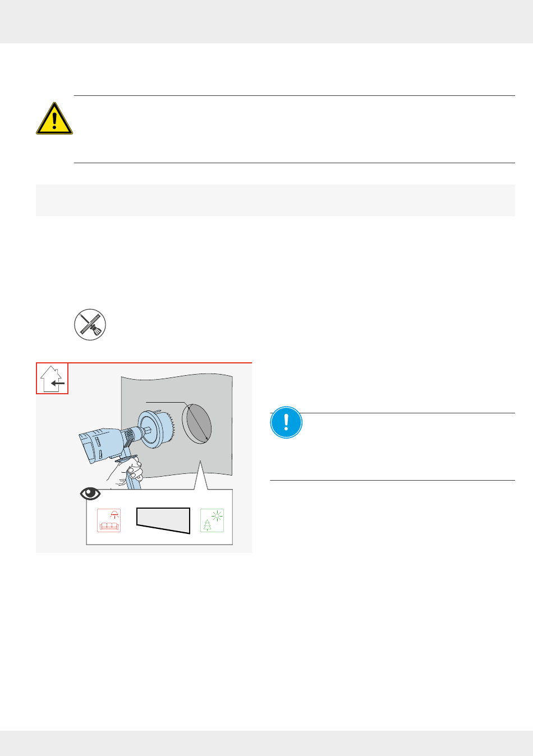Toggle the eye icon above the callout box
533x756 pixels.
point(91,494)
